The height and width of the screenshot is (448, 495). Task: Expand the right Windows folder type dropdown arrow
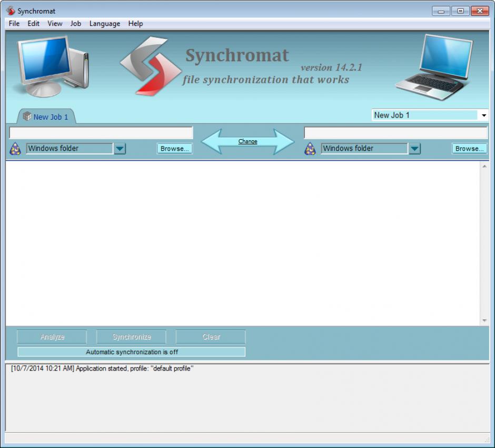(414, 149)
